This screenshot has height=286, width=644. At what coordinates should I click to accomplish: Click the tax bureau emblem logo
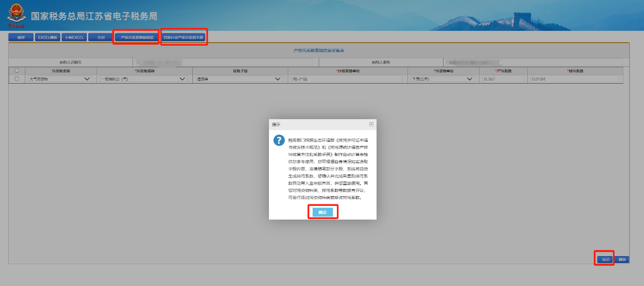point(16,15)
